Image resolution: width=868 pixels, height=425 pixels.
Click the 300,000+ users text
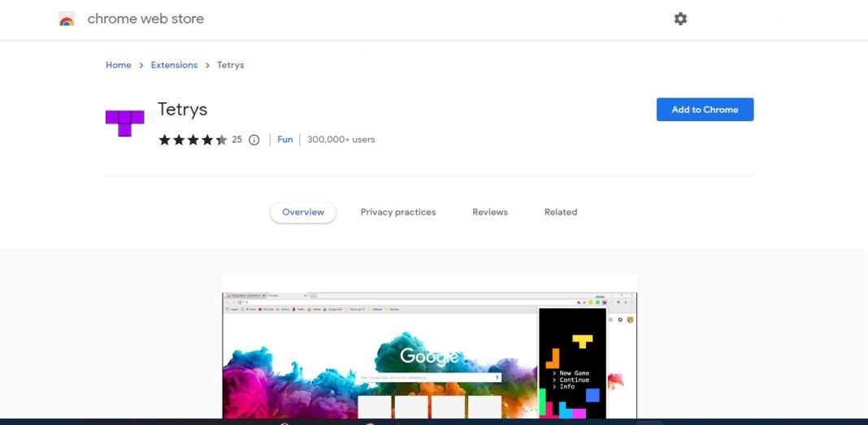pyautogui.click(x=341, y=140)
